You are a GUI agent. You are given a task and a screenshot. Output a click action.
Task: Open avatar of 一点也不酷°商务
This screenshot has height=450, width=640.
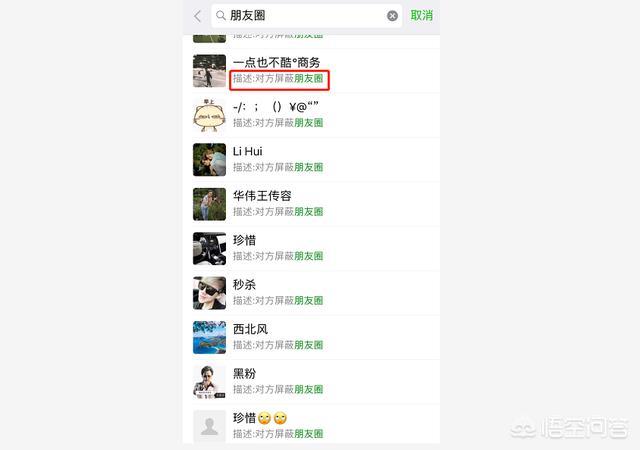(209, 71)
